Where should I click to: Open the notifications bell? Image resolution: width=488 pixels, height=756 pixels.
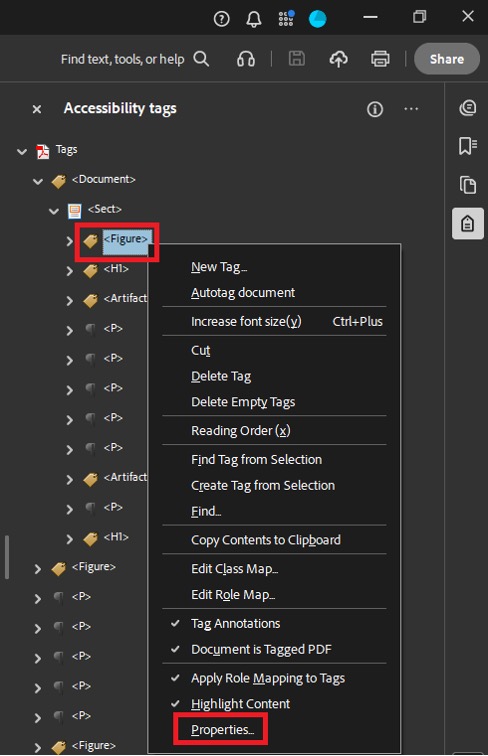(254, 19)
